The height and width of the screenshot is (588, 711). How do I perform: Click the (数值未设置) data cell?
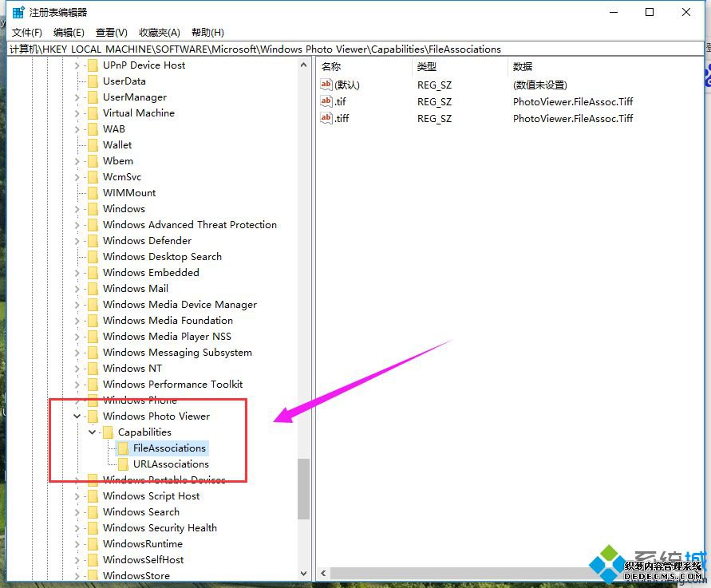pos(540,85)
